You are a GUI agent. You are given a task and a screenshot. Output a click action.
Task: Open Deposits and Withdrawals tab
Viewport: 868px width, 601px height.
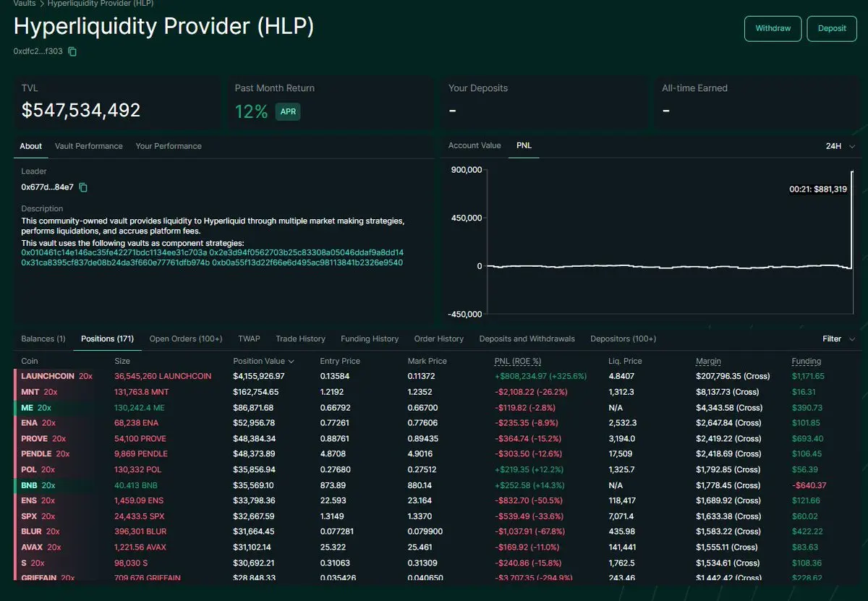[527, 338]
